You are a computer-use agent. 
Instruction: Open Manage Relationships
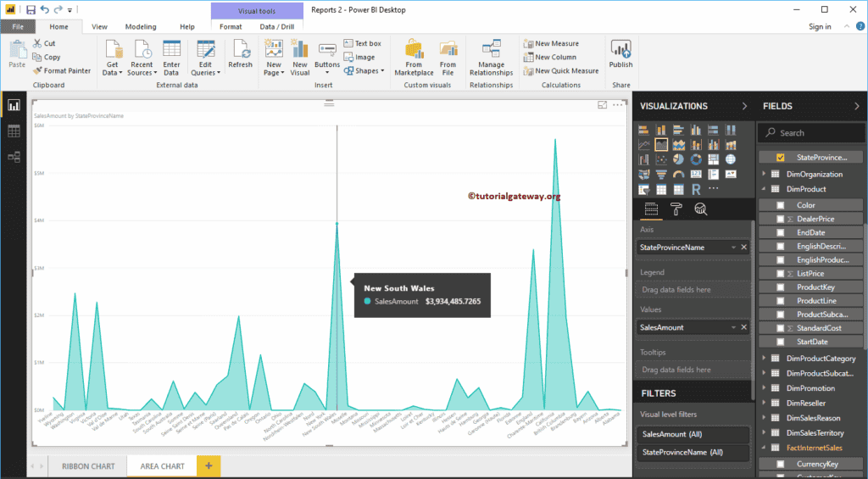coord(492,58)
